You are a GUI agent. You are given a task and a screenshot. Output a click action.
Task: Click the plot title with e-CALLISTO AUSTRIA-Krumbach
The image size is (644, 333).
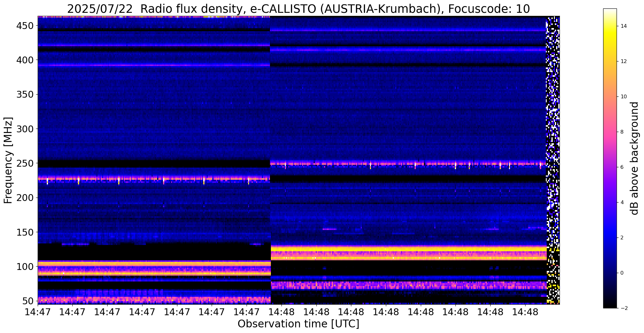point(298,9)
